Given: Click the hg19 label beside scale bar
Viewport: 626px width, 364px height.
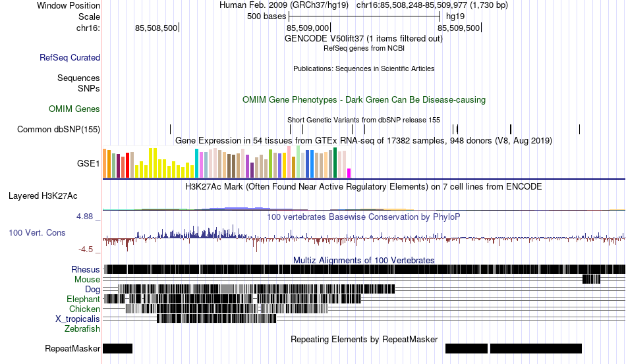Looking at the screenshot, I should (x=455, y=16).
